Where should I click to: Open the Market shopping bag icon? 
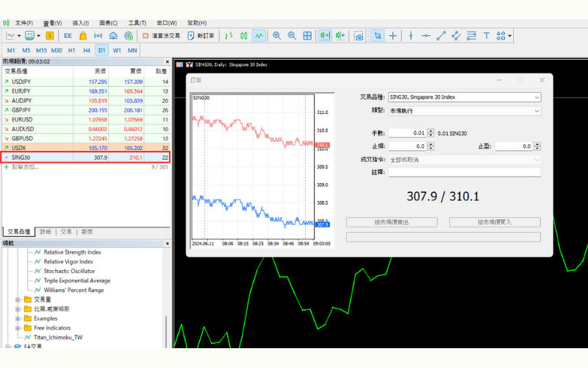pyautogui.click(x=83, y=35)
